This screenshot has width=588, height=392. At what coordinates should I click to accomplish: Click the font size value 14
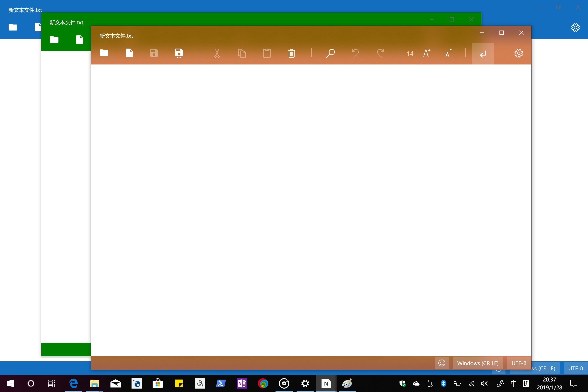pyautogui.click(x=410, y=54)
